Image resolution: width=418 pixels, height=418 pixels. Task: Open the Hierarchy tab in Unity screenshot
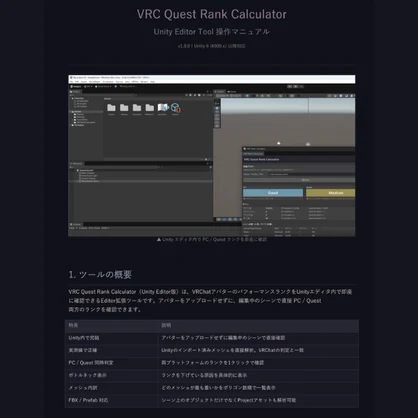tap(76, 164)
